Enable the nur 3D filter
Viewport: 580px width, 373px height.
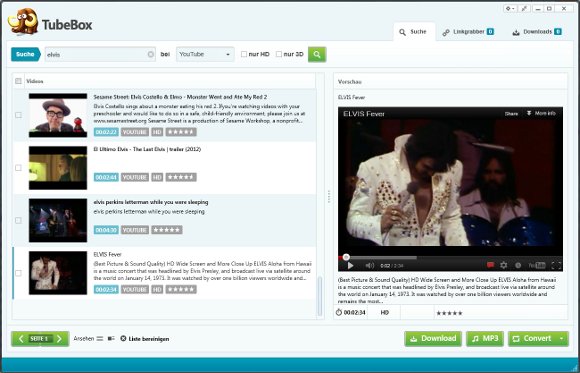pyautogui.click(x=279, y=54)
